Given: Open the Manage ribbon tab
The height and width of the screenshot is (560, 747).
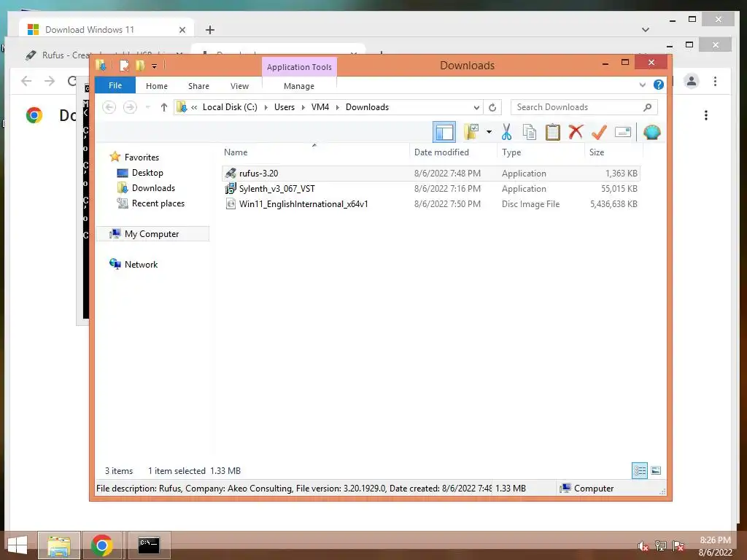Looking at the screenshot, I should [x=298, y=86].
